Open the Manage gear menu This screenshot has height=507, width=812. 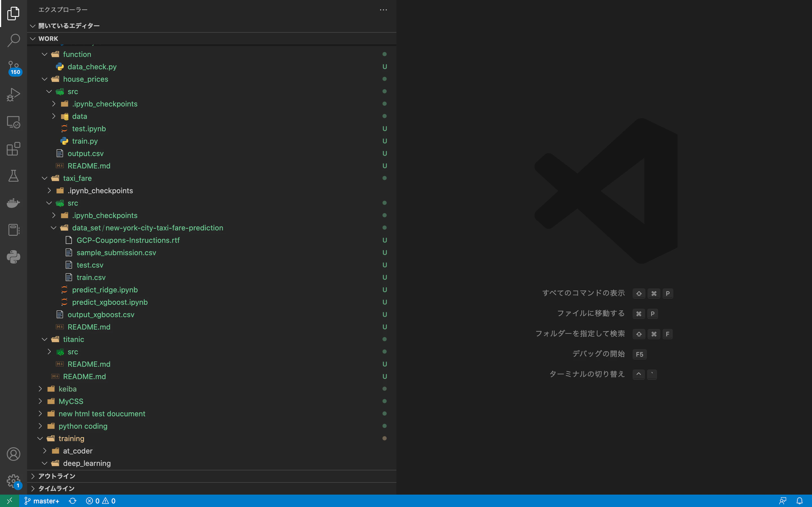(14, 481)
